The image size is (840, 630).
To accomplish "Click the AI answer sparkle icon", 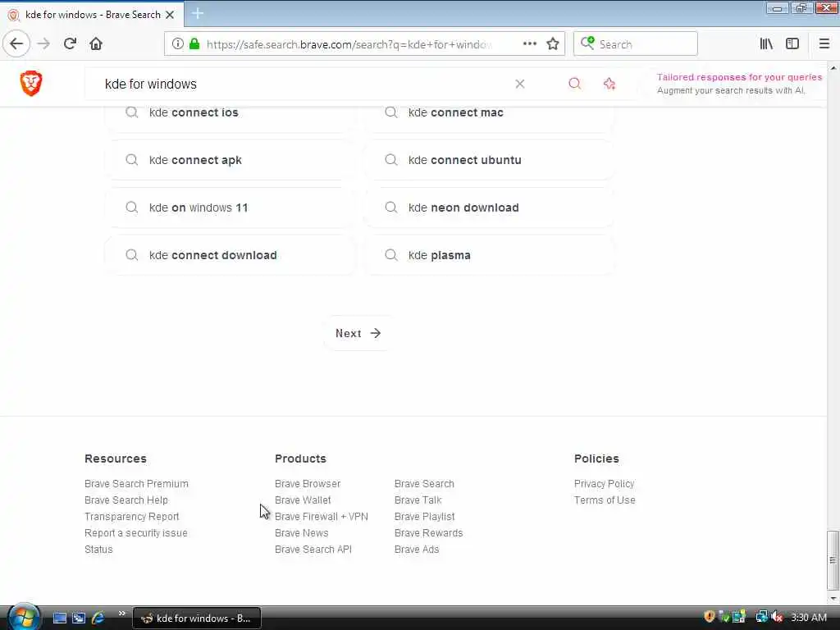I will [609, 84].
